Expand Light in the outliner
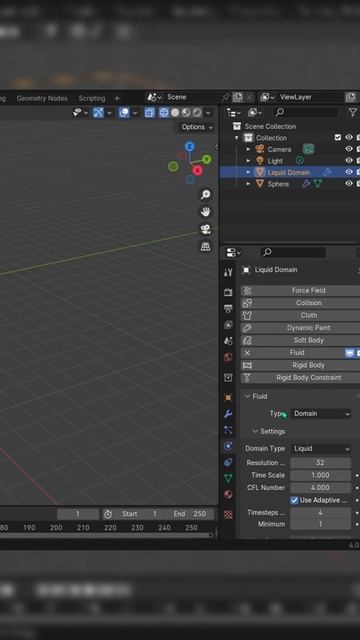The image size is (360, 640). pyautogui.click(x=248, y=161)
